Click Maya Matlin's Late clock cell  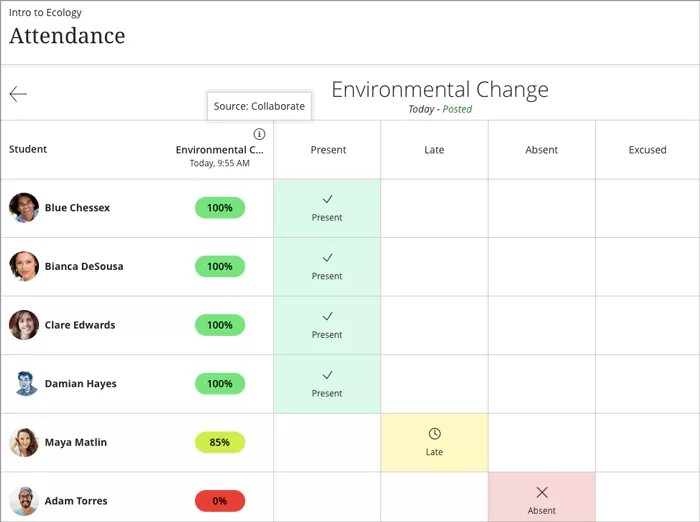point(434,442)
